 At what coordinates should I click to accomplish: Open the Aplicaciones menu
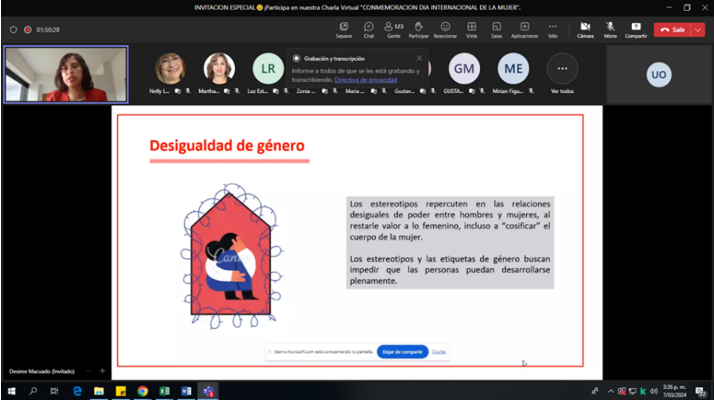[x=525, y=30]
